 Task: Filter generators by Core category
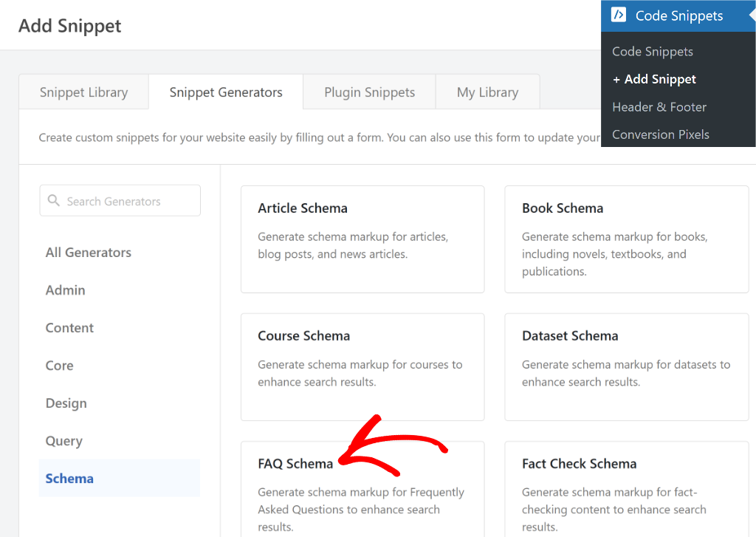[59, 365]
